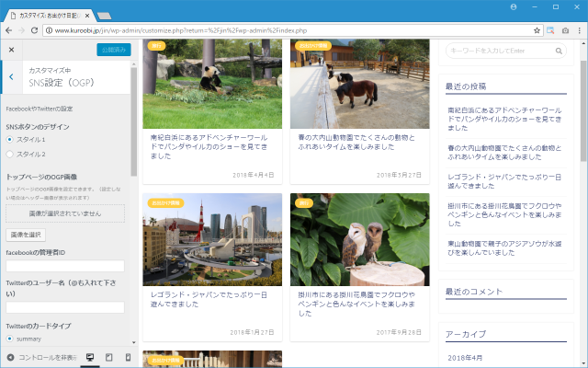Open the レゴランド post title under the Legoland photo
Screen dimensions: 588x368
(209, 299)
